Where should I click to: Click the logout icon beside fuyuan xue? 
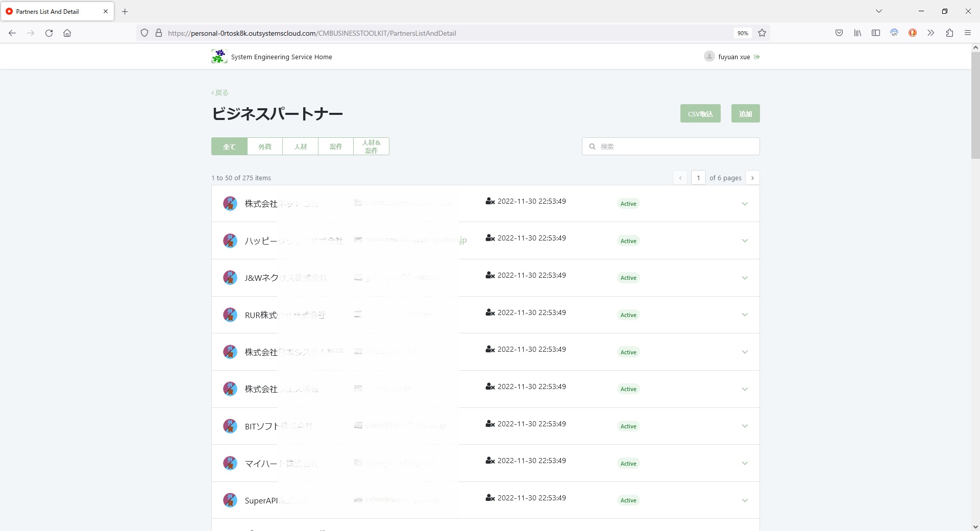point(757,57)
